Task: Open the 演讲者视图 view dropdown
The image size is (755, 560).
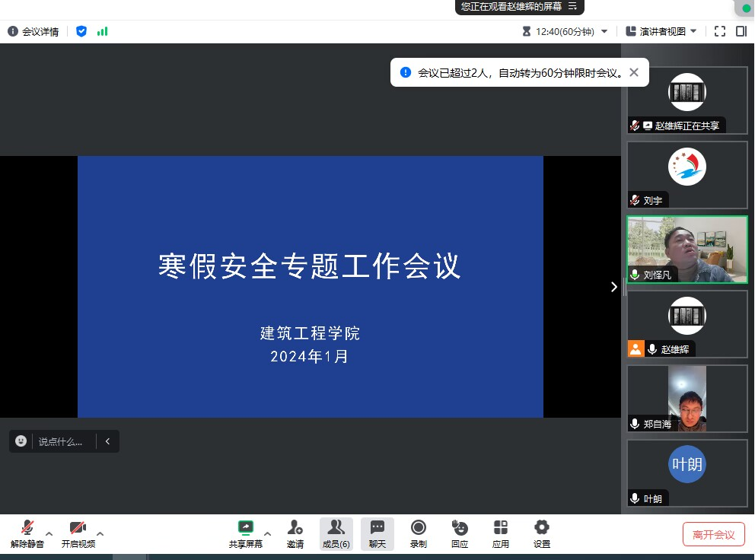Action: [x=661, y=31]
